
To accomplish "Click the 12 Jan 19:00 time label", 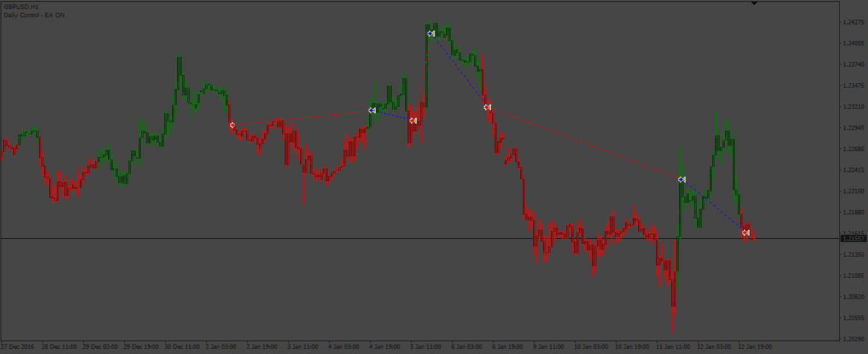I will click(756, 347).
